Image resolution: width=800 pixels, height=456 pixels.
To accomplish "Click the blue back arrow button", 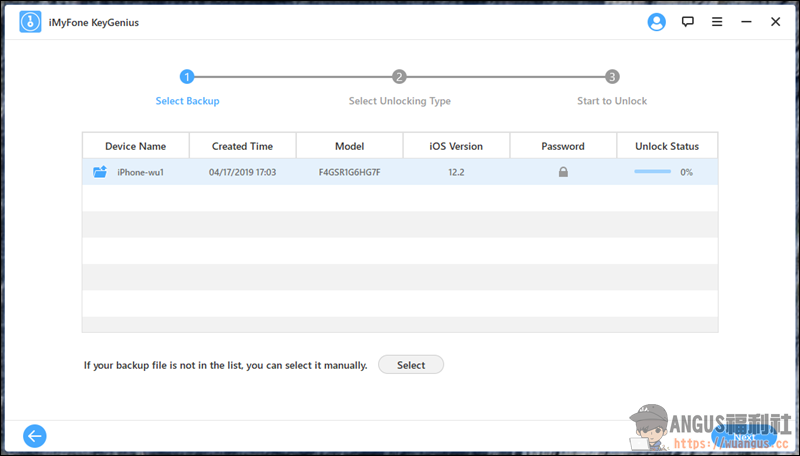I will 35,435.
